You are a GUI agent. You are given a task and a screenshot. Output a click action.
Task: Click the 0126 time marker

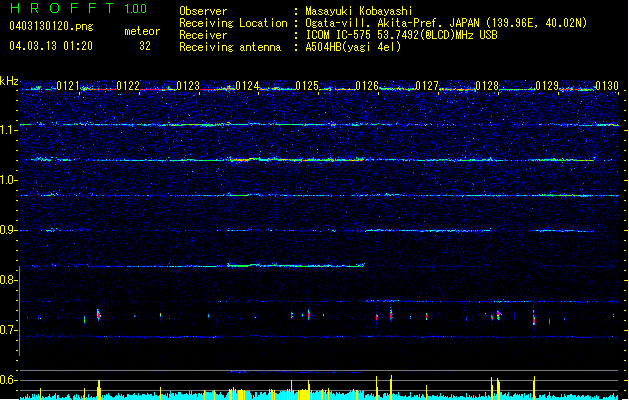pyautogui.click(x=367, y=86)
